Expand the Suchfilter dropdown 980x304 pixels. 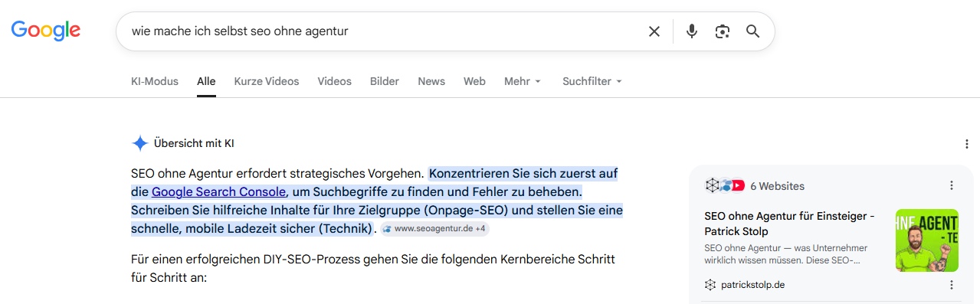coord(592,81)
